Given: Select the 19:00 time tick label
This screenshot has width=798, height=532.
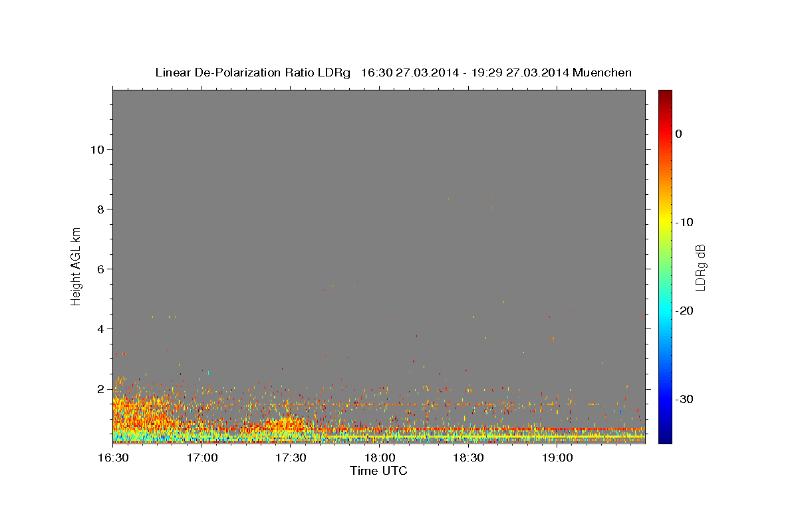Looking at the screenshot, I should click(557, 458).
